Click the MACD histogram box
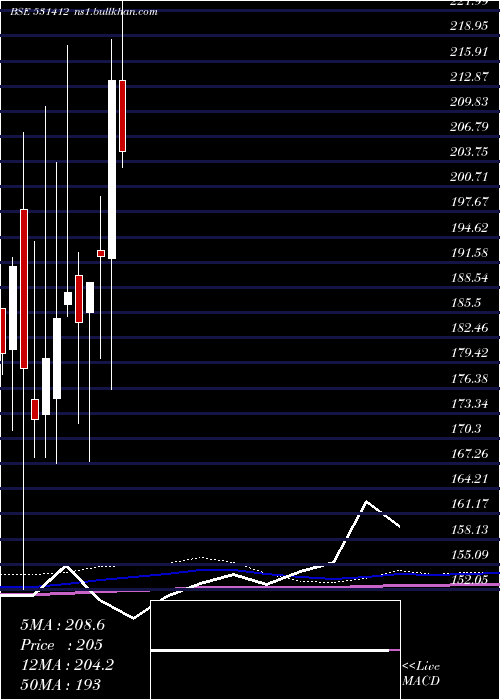Viewport: 500px width, 700px height. [275, 650]
